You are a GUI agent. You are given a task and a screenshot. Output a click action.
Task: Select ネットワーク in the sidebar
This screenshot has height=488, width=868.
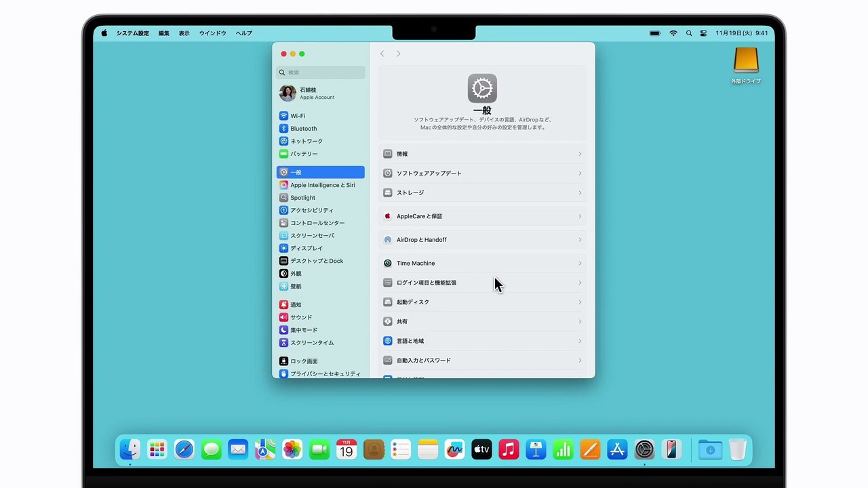tap(320, 141)
